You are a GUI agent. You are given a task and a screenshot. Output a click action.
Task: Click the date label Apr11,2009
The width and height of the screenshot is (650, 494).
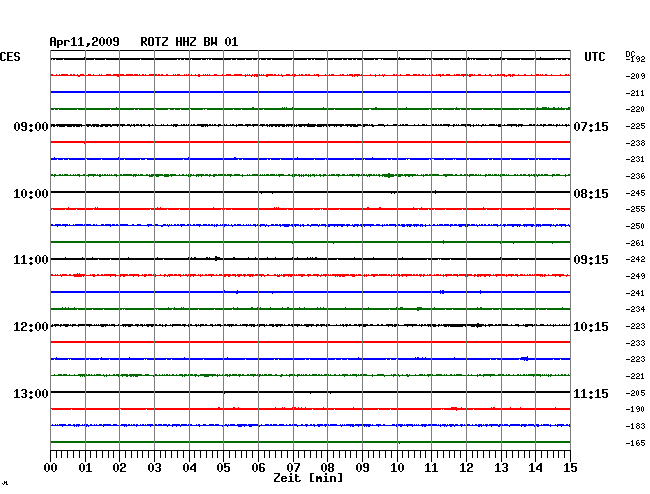tap(84, 42)
